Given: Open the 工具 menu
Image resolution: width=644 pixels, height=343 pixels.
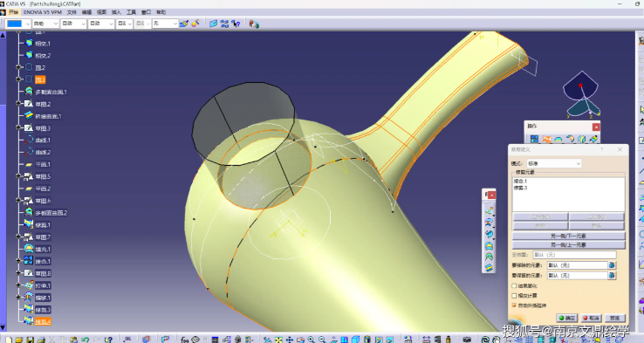Looking at the screenshot, I should point(131,12).
